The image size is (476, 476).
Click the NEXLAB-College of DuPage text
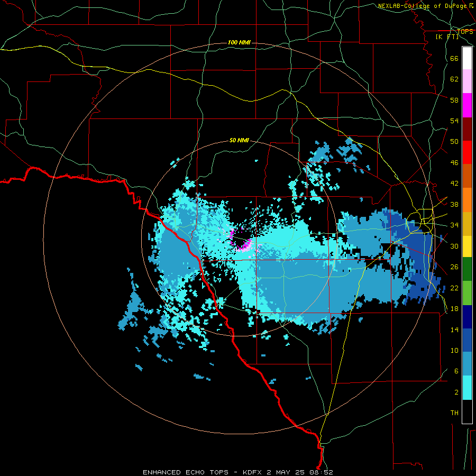[x=423, y=6]
